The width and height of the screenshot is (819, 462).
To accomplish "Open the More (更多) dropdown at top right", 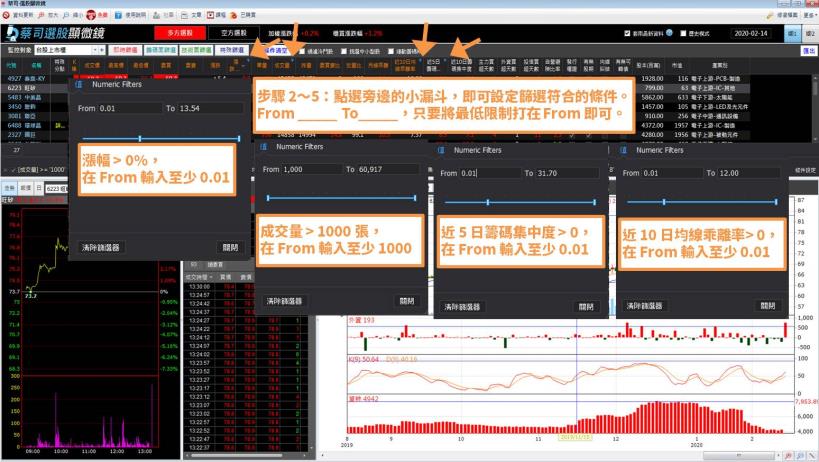I will (x=811, y=15).
